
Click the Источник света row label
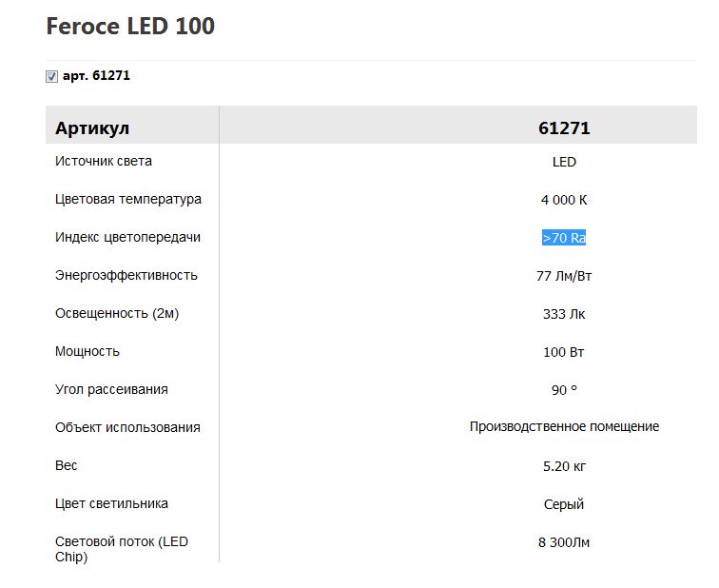104,162
